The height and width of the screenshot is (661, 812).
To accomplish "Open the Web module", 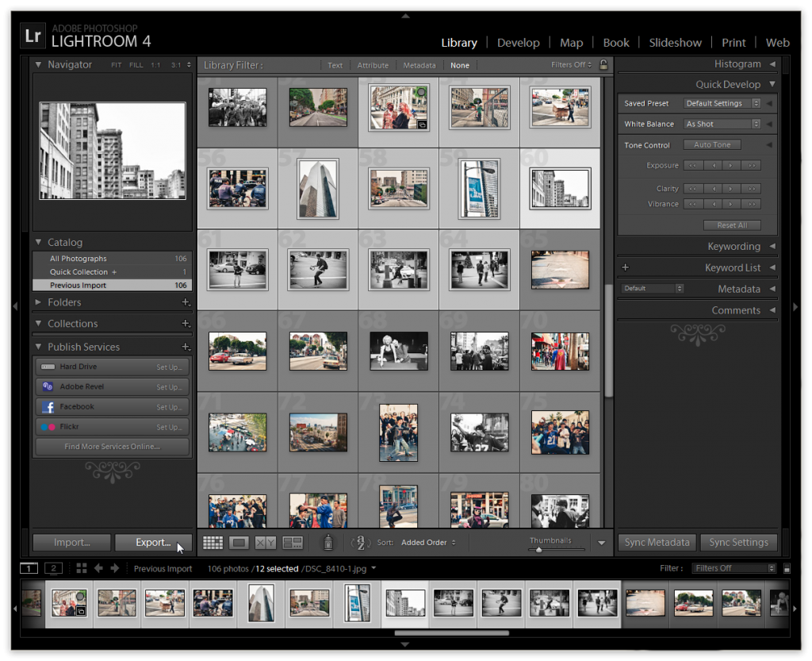I will 777,43.
